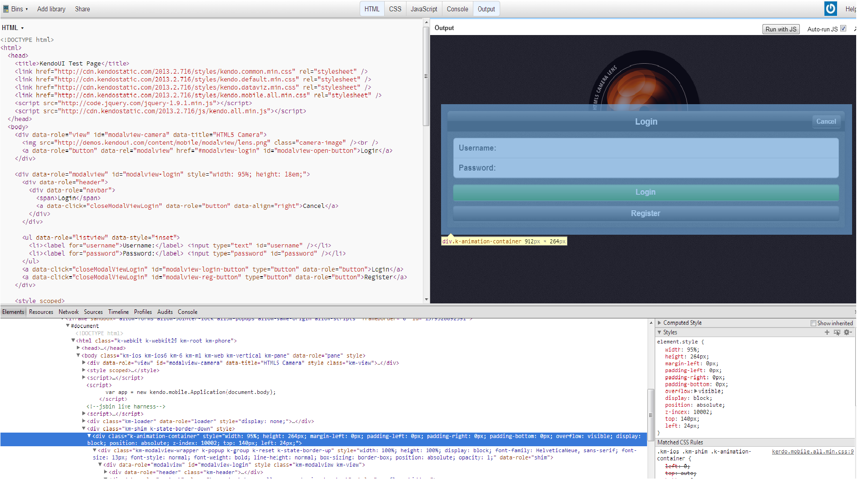
Task: Click Cancel in the Login modal header
Action: point(826,121)
